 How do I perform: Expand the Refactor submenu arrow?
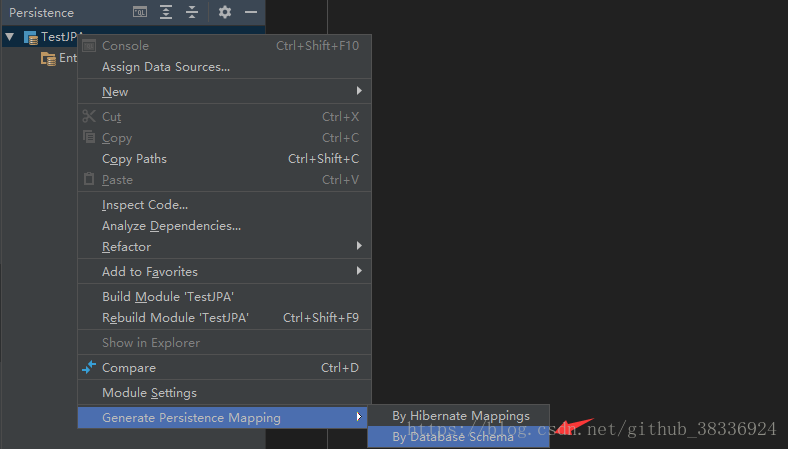tap(359, 246)
